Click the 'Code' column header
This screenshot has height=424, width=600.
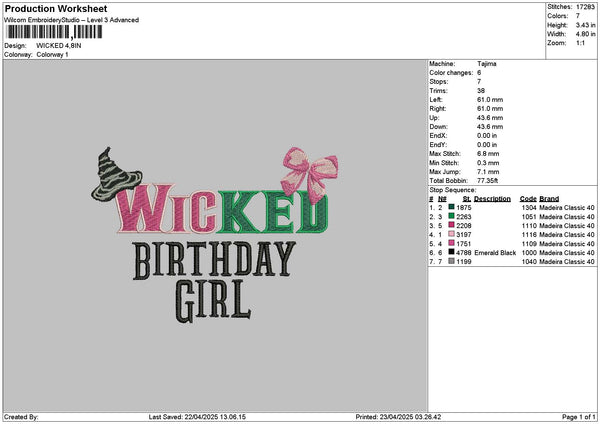528,199
